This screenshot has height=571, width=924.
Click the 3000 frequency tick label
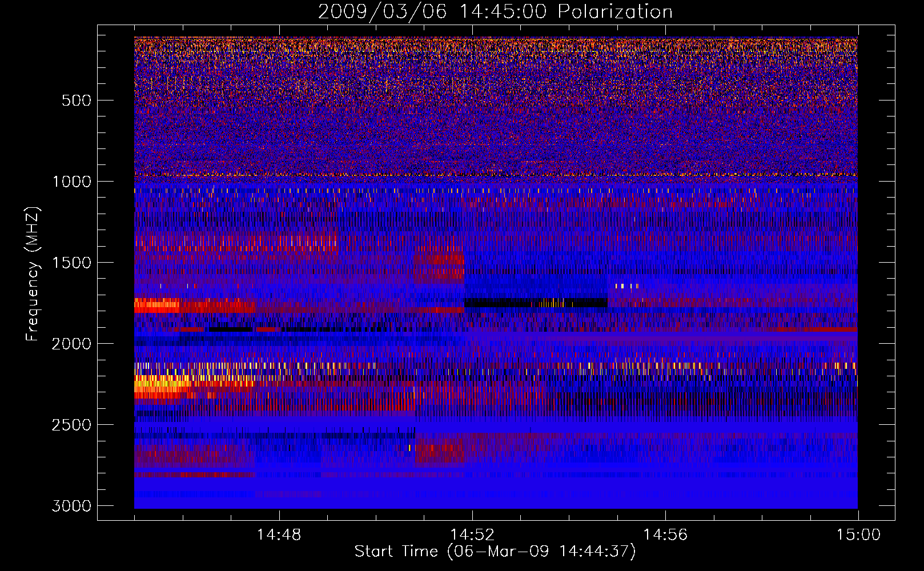coord(71,506)
